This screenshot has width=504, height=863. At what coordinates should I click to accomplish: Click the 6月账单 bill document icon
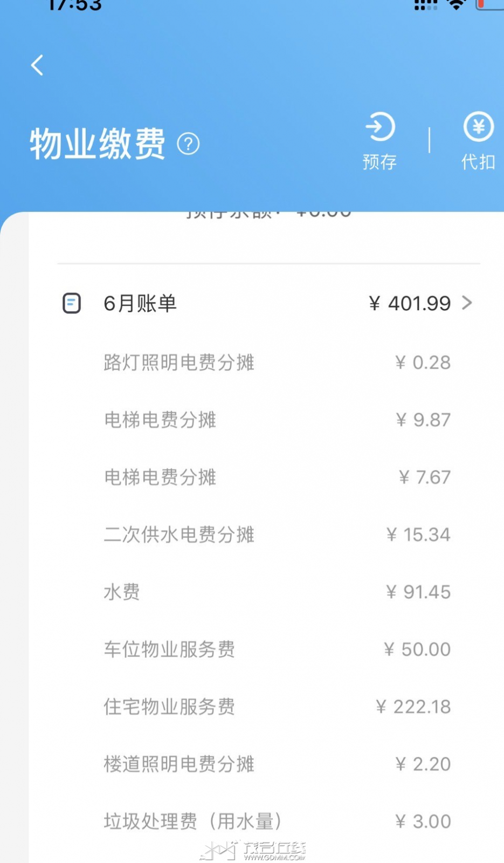pos(72,303)
